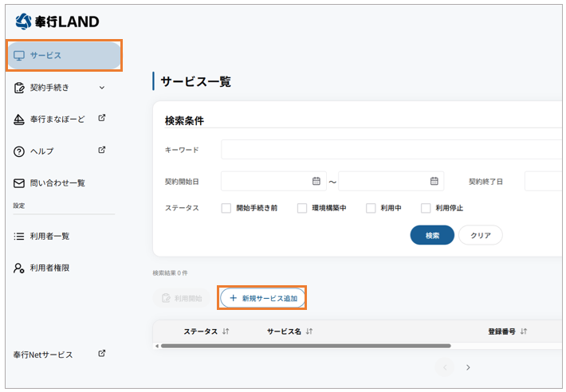Open calendar icon for contract start date
This screenshot has width=566, height=392.
[316, 181]
